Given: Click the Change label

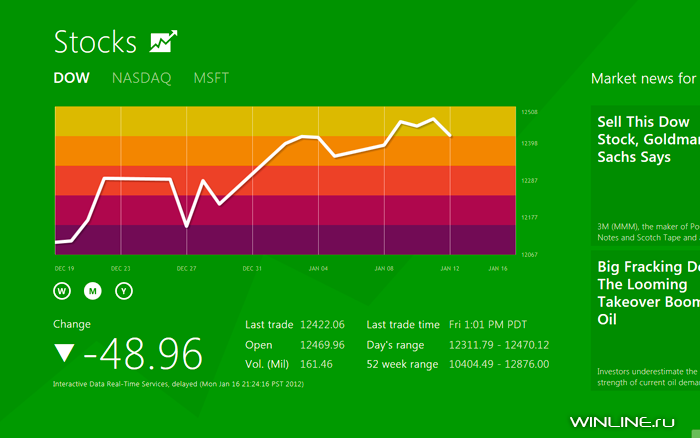Looking at the screenshot, I should (x=72, y=324).
